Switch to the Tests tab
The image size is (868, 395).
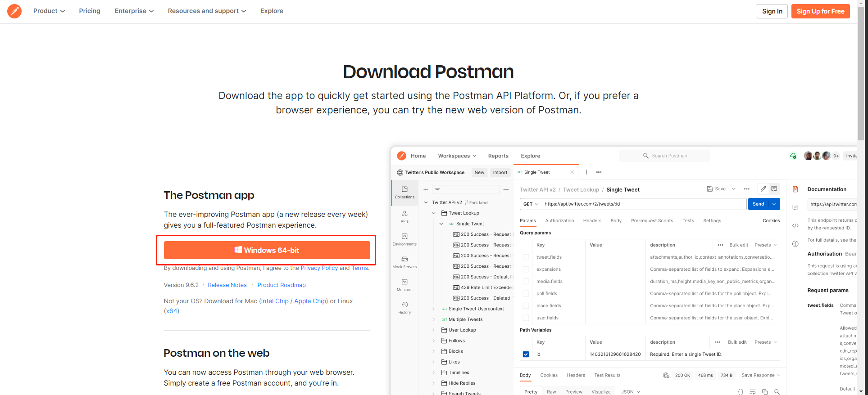coord(688,221)
